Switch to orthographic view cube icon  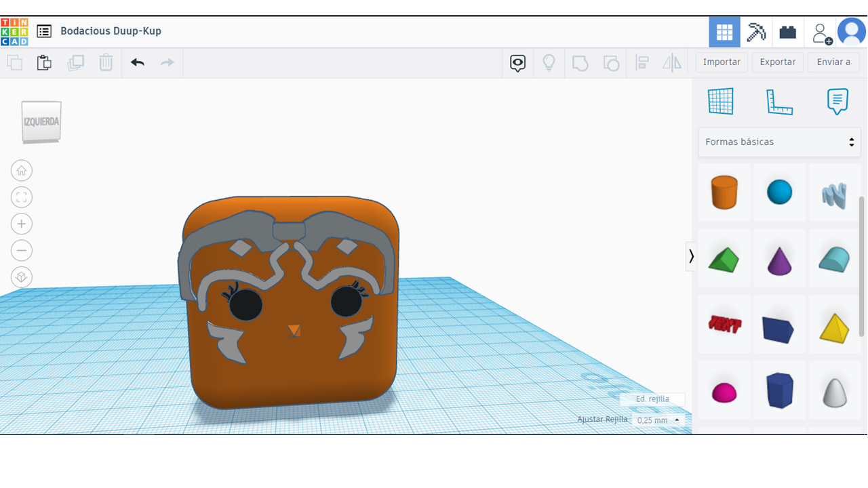[22, 277]
